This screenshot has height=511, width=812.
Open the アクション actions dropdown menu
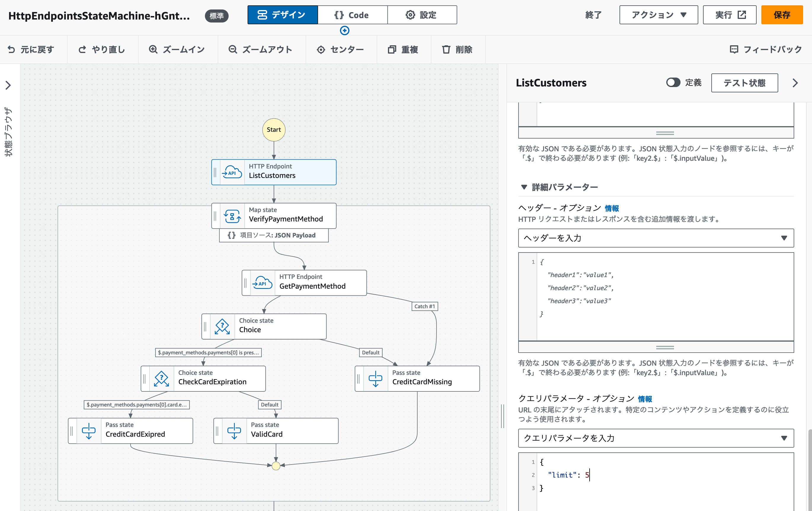point(658,15)
